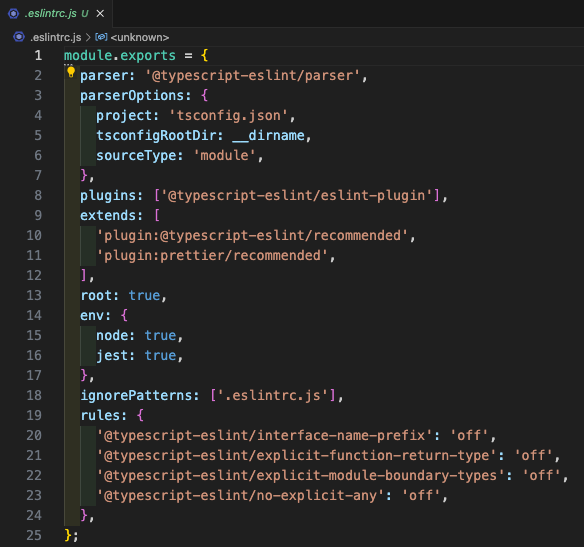Click 'node' key on line 15
Viewport: 584px width, 547px height.
click(x=112, y=335)
